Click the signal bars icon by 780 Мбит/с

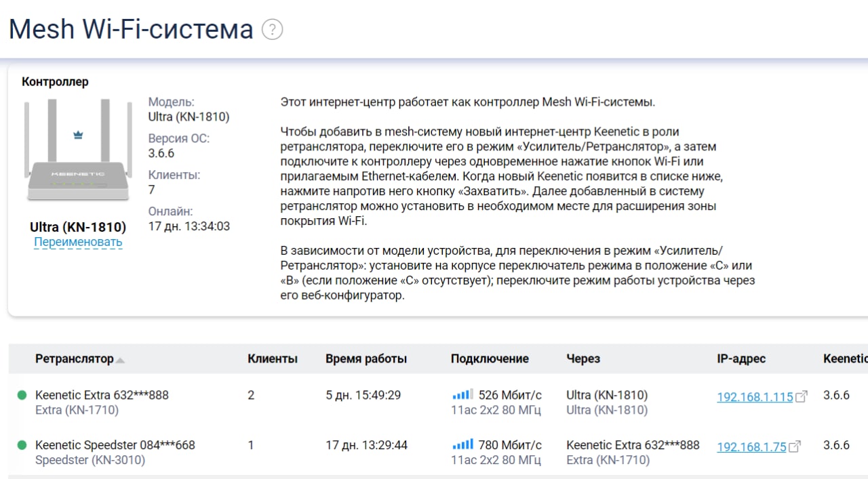(x=462, y=444)
